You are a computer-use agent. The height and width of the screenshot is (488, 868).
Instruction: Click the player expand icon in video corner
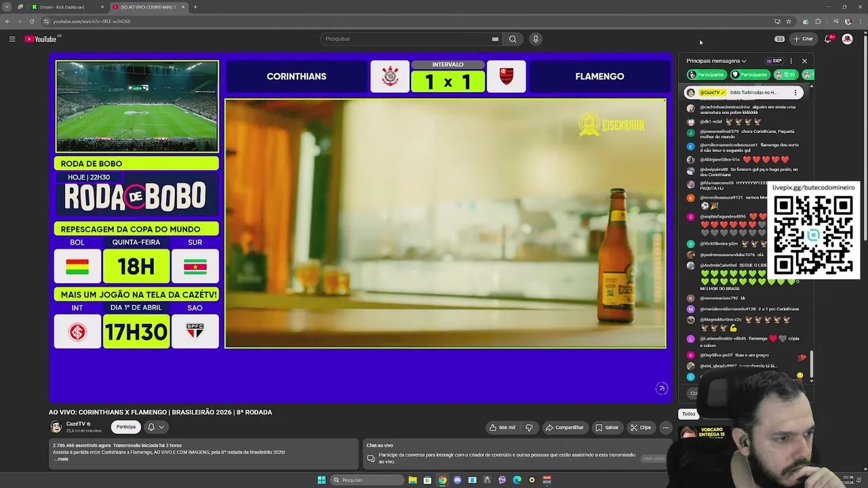662,388
